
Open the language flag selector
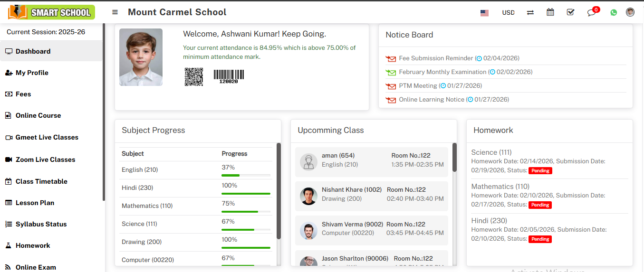click(x=484, y=13)
